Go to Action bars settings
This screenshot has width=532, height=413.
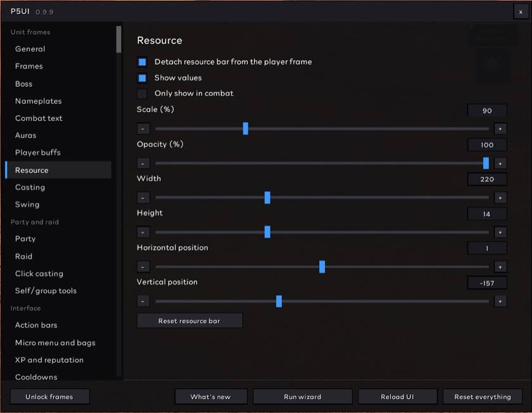click(x=58, y=325)
